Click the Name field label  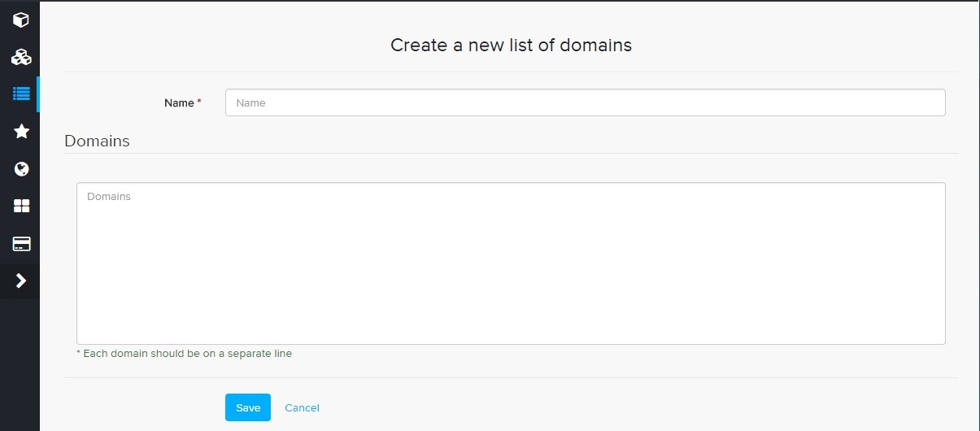click(x=179, y=102)
